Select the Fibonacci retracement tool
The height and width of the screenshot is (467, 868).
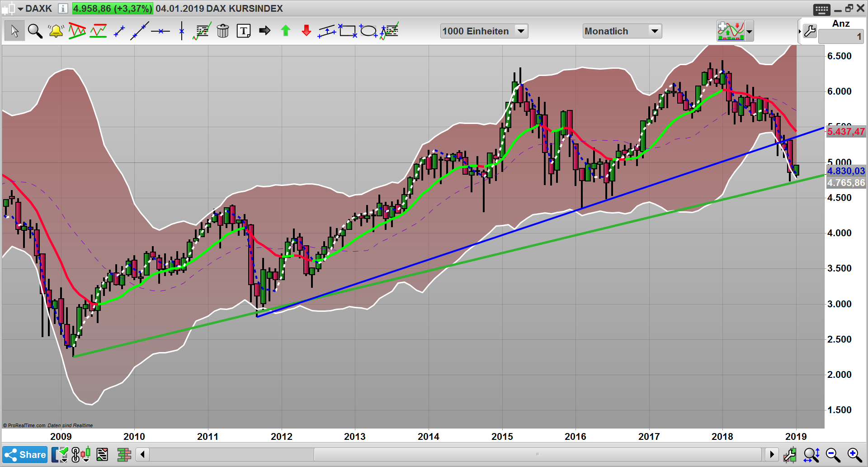tap(202, 31)
